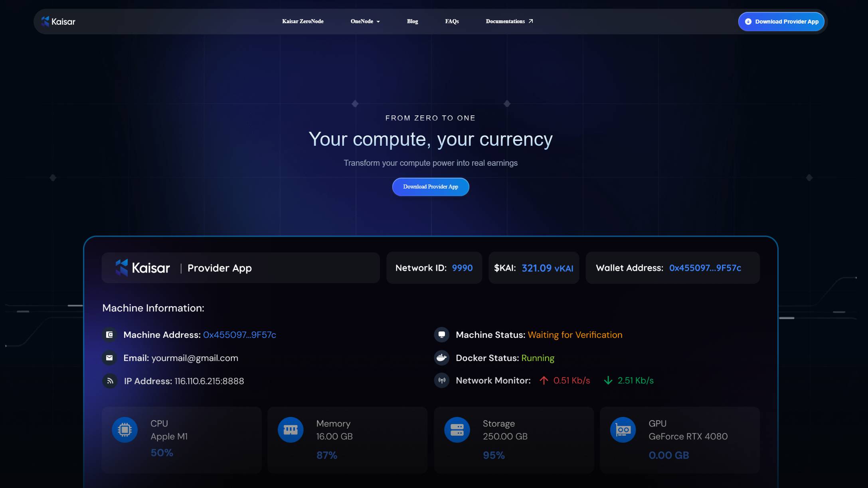Click the 250.00 GB storage label
This screenshot has height=488, width=868.
[x=505, y=436]
